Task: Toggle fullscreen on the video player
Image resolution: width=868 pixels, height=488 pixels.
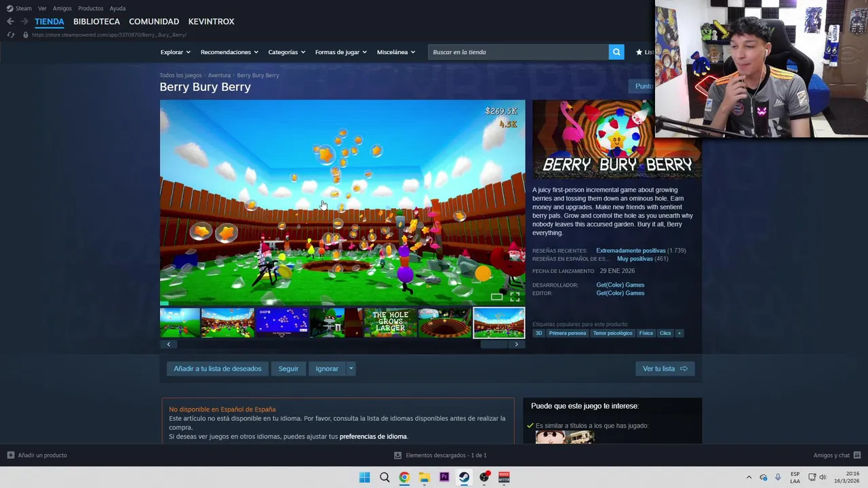Action: (x=515, y=297)
